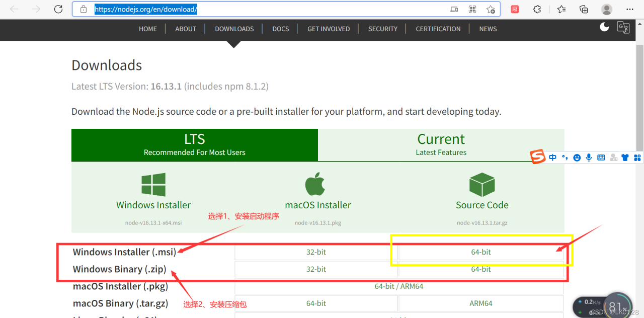
Task: Click the "macOS Binary (.tar.gz)" row label
Action: pos(121,303)
